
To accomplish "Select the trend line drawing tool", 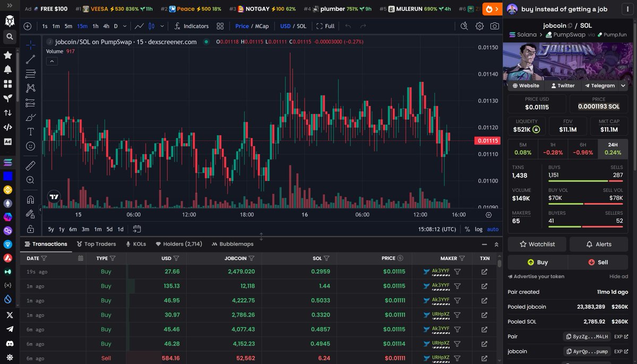I will pyautogui.click(x=30, y=59).
